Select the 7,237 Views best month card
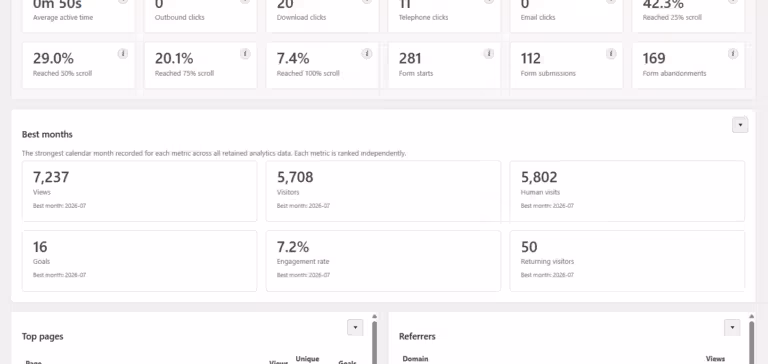This screenshot has height=364, width=768. 139,191
